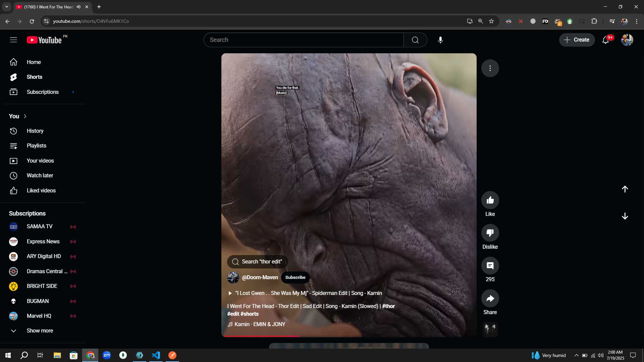Open Visual Studio Code from taskbar

click(156, 355)
